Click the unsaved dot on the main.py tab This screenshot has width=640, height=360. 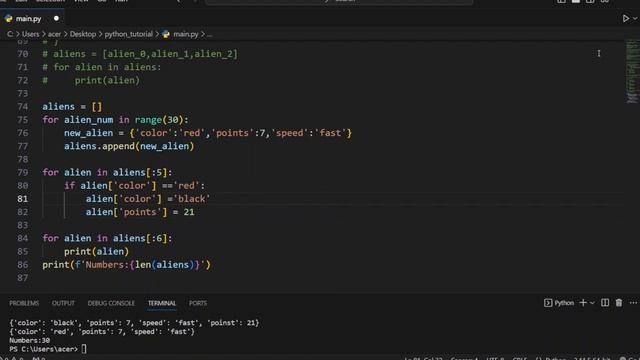pos(56,18)
